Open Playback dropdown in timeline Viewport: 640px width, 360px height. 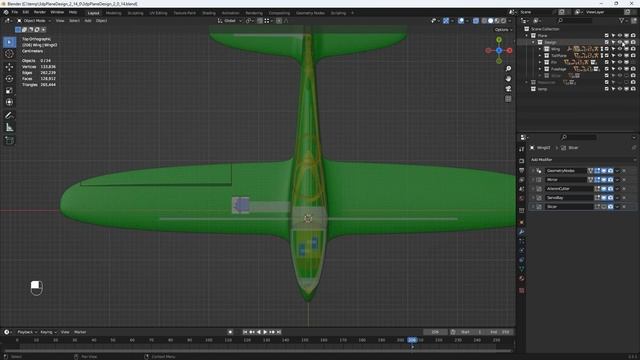click(27, 332)
